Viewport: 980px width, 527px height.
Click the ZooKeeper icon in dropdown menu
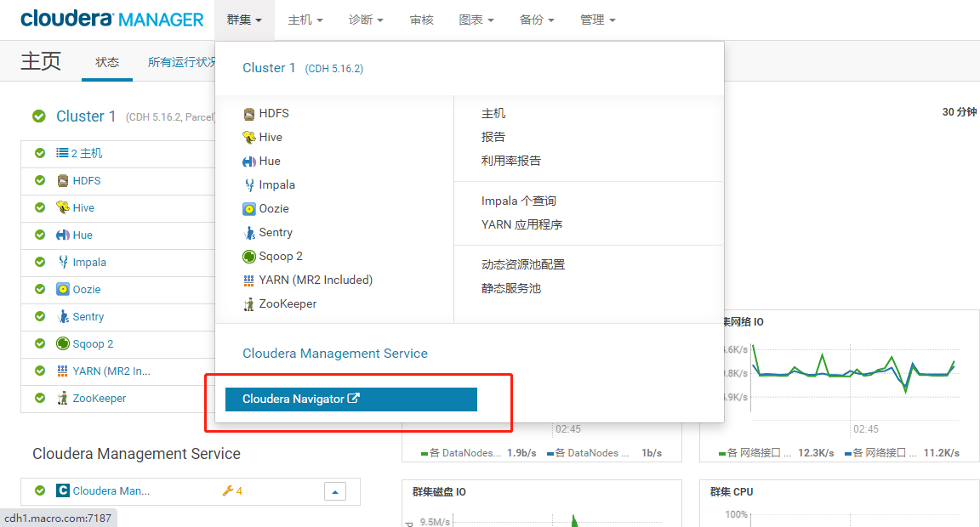[x=248, y=304]
